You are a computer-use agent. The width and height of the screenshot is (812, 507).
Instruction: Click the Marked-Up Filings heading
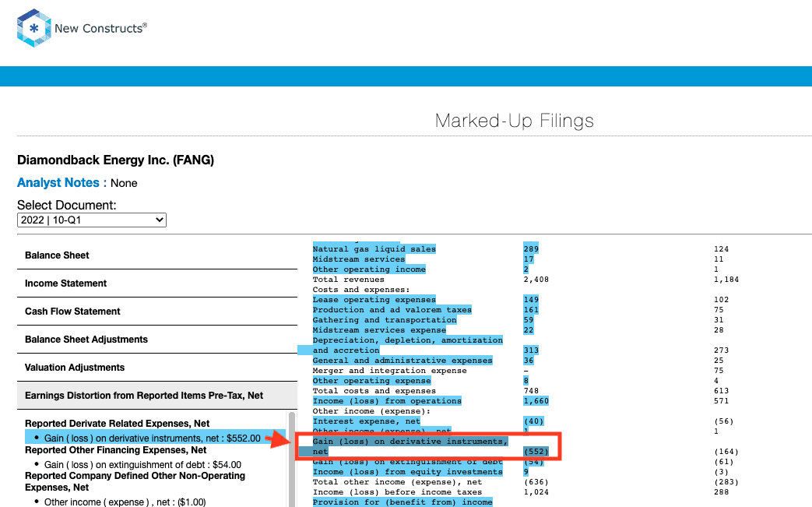[x=515, y=121]
